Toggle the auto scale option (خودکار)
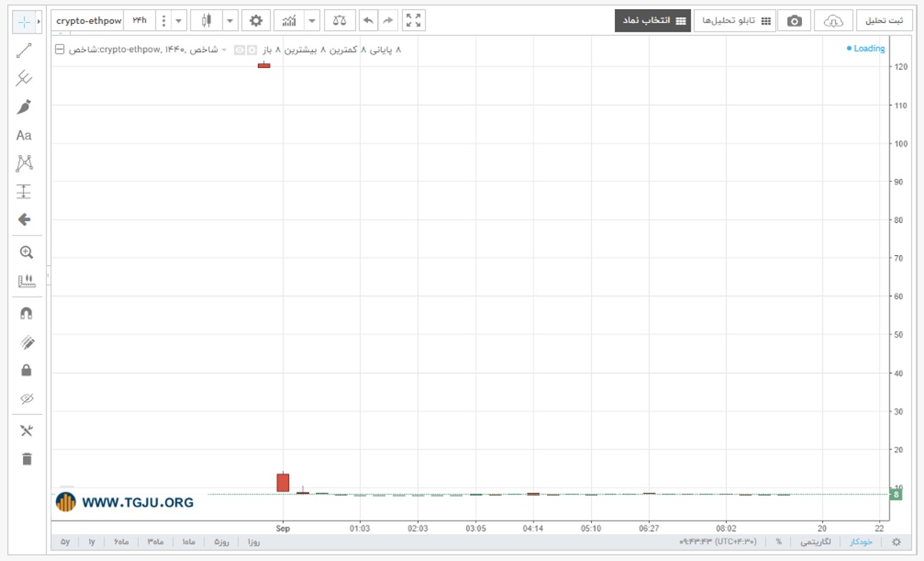The height and width of the screenshot is (561, 924). [862, 542]
